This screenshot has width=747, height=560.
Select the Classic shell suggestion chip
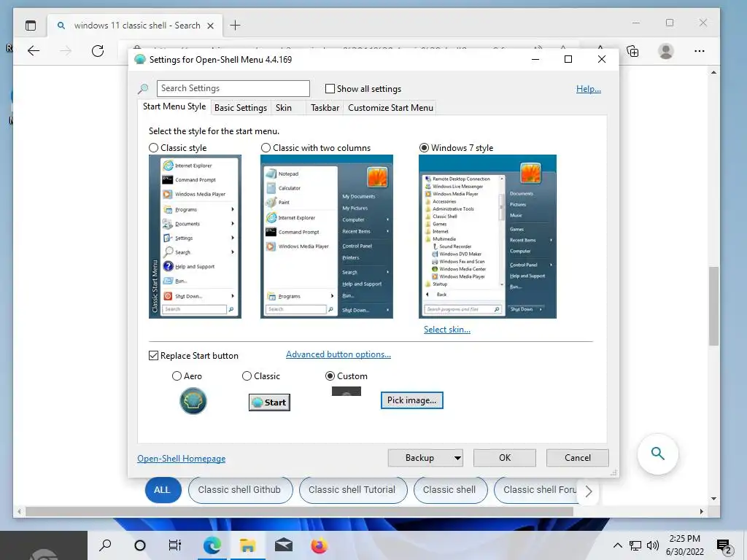[449, 489]
